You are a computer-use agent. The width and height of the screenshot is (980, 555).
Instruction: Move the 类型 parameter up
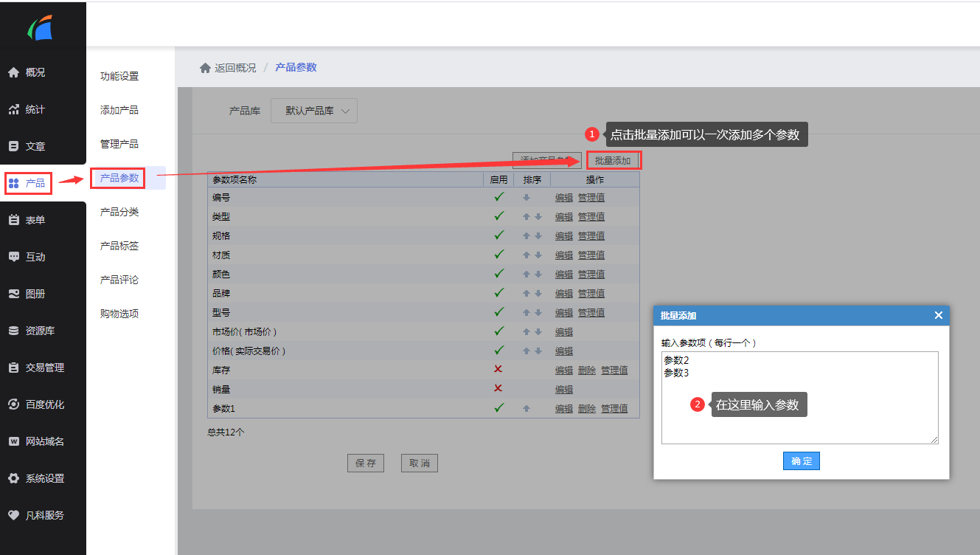[527, 217]
